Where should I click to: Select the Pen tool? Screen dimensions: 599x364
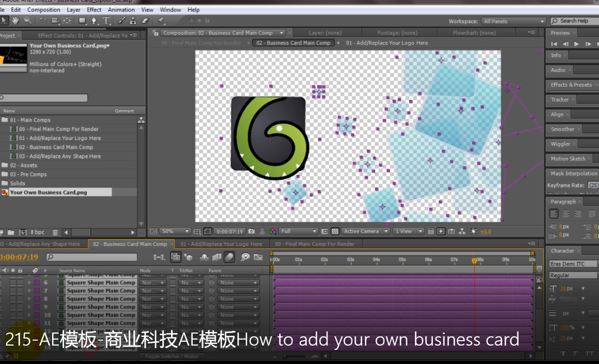94,20
